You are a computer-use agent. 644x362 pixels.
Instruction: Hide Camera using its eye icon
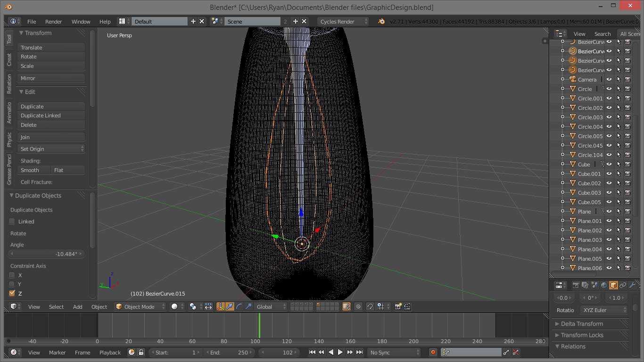click(609, 79)
